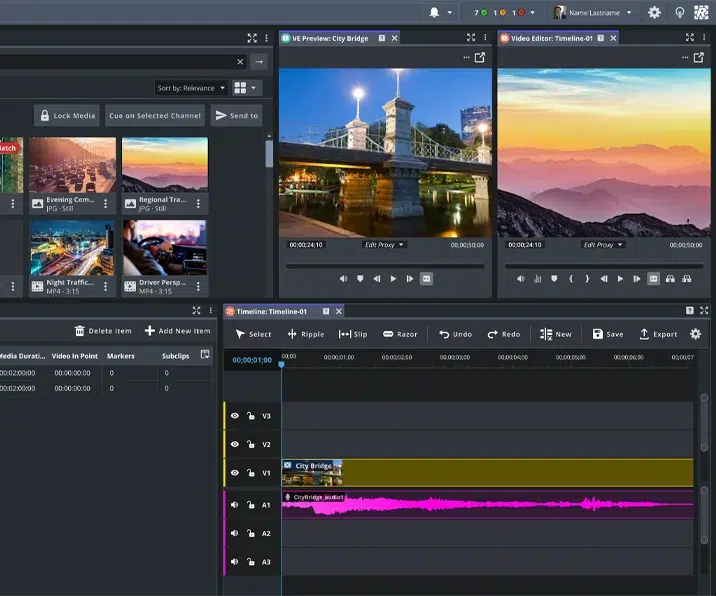The width and height of the screenshot is (716, 596).
Task: Expand the system status counts dropdown
Action: tap(532, 13)
